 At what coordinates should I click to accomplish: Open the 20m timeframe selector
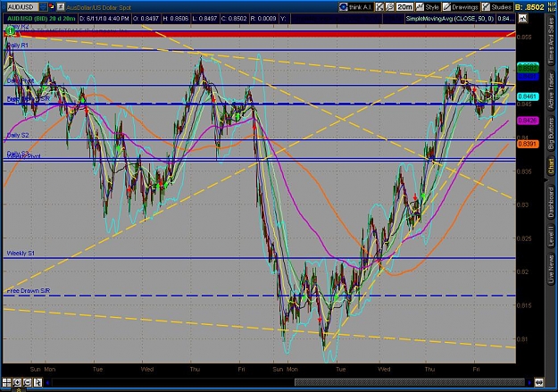coord(404,7)
